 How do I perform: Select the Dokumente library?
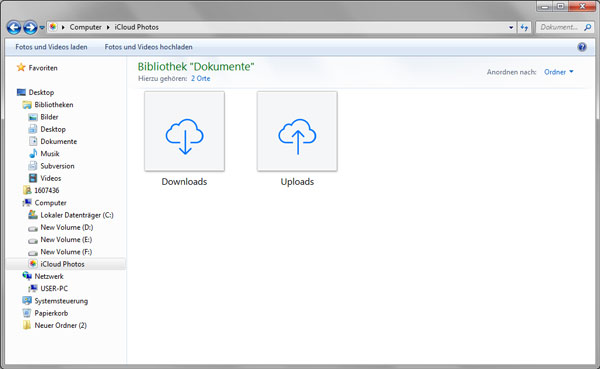click(x=59, y=142)
